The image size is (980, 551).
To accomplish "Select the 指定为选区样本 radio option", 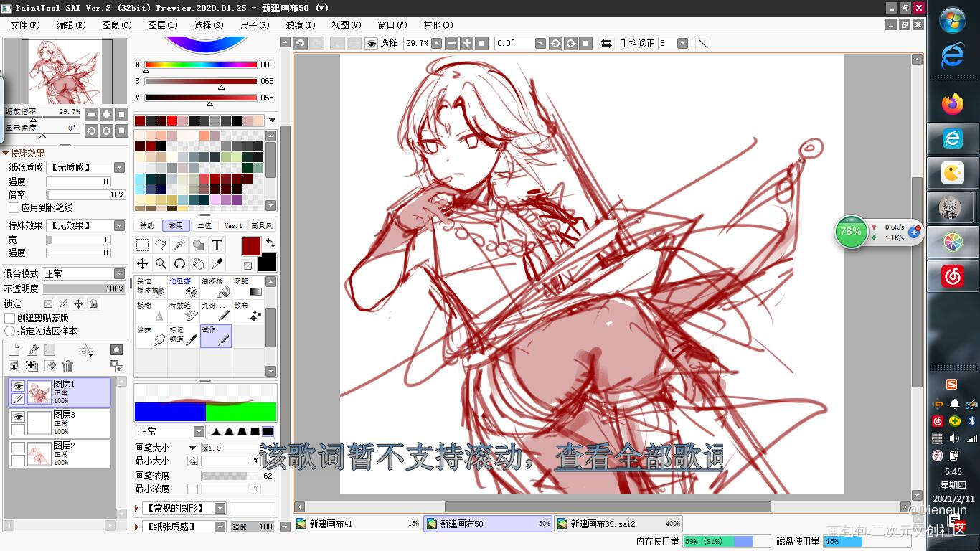I will [10, 331].
